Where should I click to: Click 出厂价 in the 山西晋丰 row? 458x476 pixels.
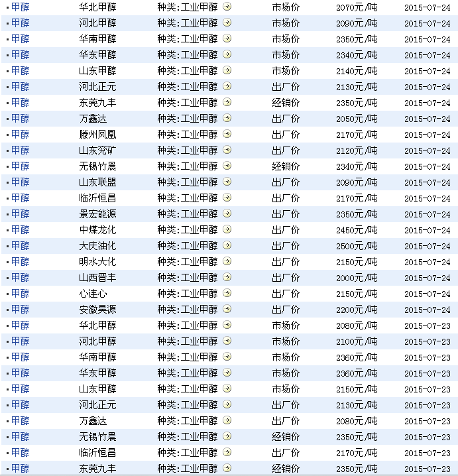286,278
